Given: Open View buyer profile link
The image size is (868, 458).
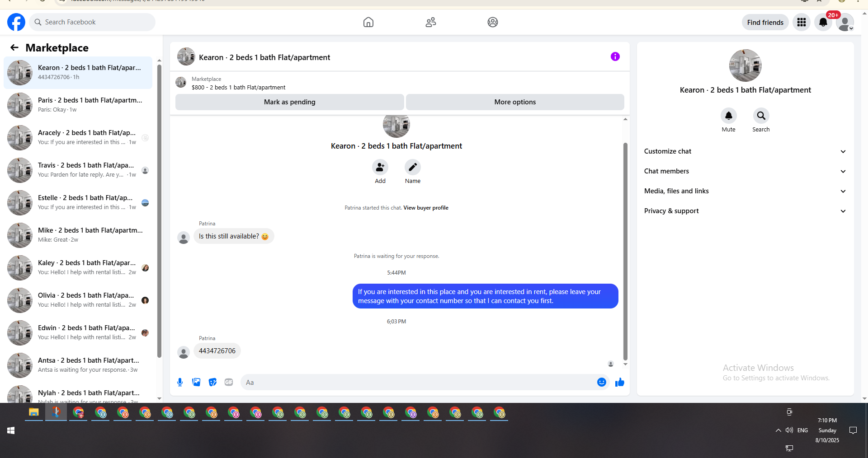Looking at the screenshot, I should (426, 208).
